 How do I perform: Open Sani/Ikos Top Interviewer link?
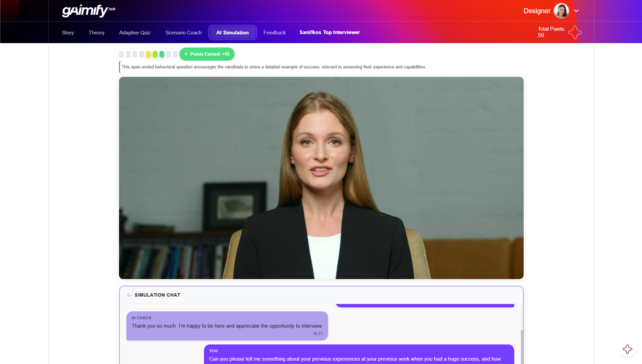point(329,32)
